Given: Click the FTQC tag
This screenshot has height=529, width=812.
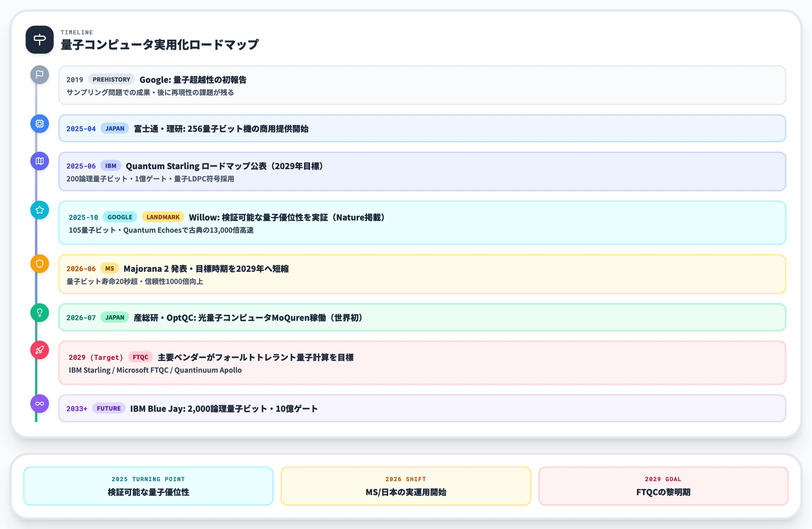Looking at the screenshot, I should (140, 357).
